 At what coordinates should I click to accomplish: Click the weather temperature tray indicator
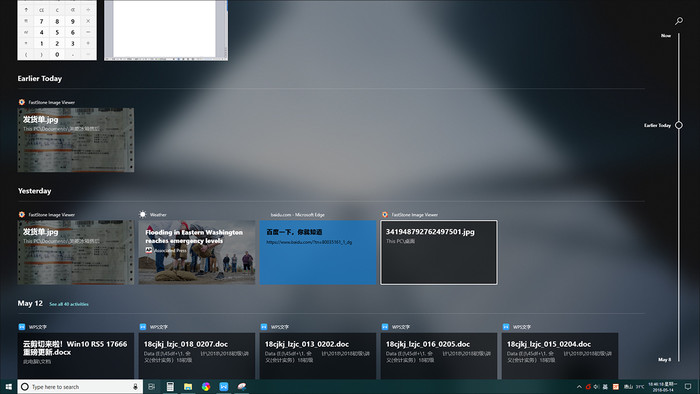point(634,386)
